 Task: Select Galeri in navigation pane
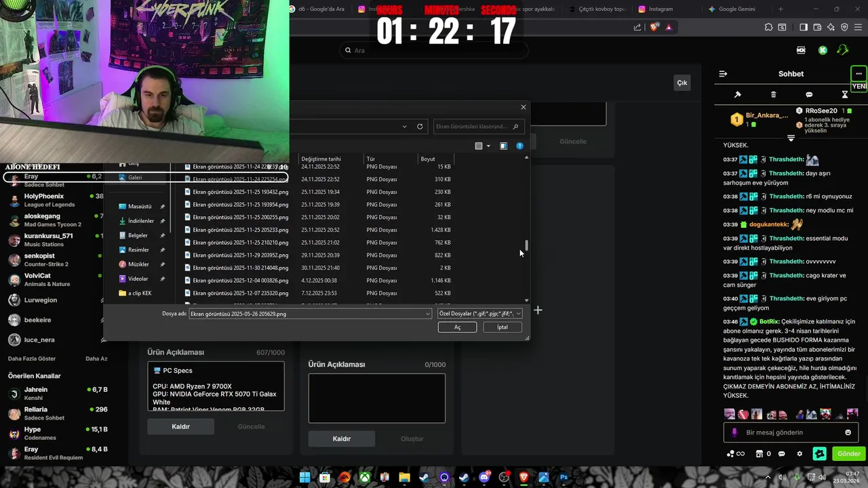pyautogui.click(x=135, y=178)
